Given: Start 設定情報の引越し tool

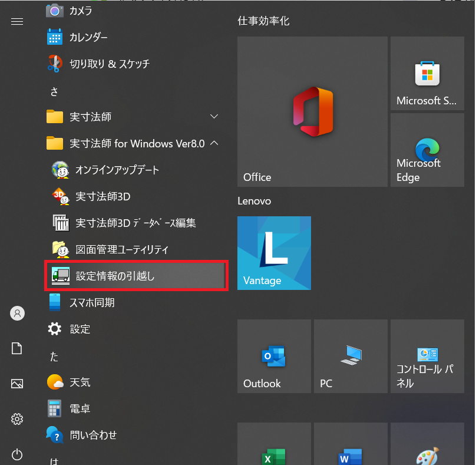Looking at the screenshot, I should (135, 276).
